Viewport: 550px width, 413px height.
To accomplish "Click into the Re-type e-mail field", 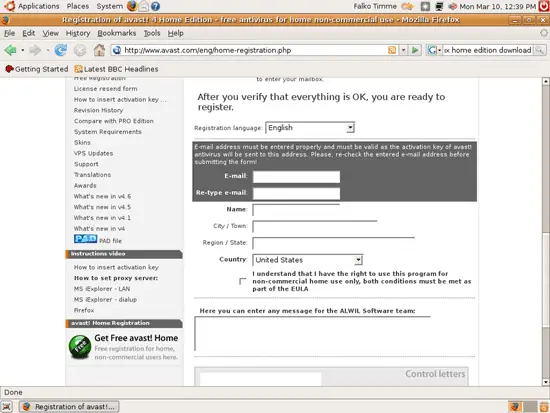I will tap(296, 193).
